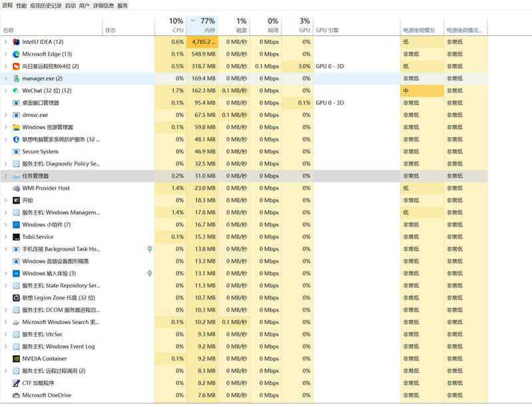This screenshot has width=532, height=407.
Task: Click the WMI Provider Host icon
Action: click(16, 188)
